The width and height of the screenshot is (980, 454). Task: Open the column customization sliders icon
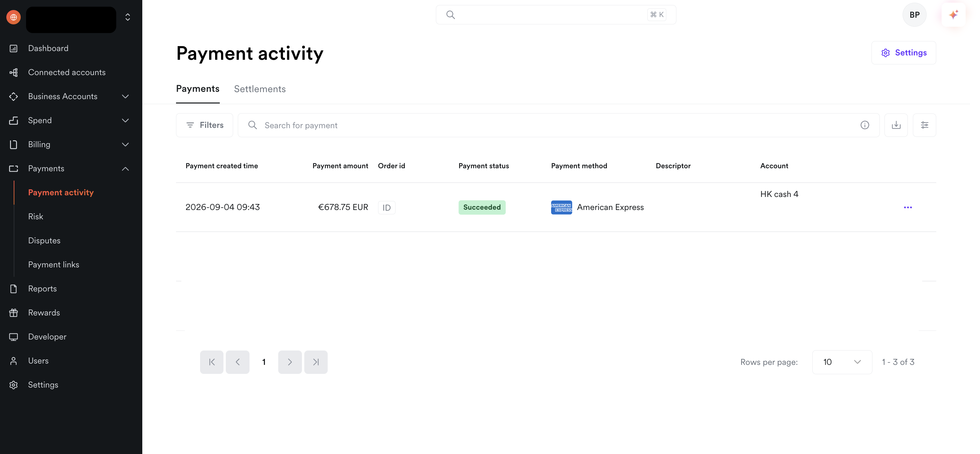(x=925, y=125)
